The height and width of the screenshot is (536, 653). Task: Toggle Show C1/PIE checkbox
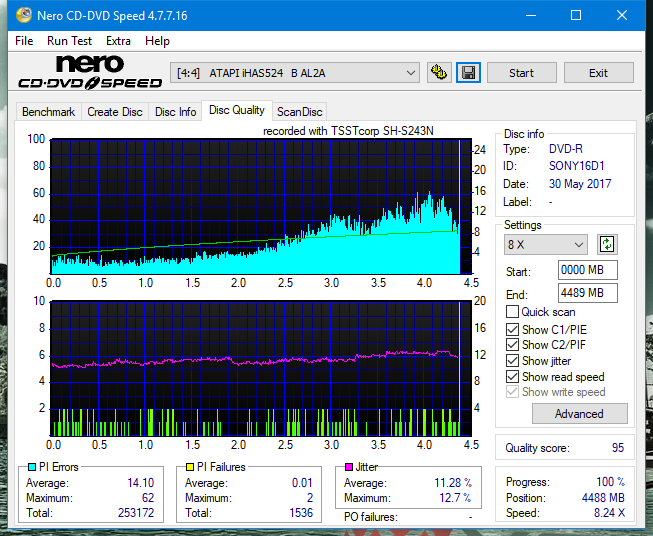tap(512, 329)
